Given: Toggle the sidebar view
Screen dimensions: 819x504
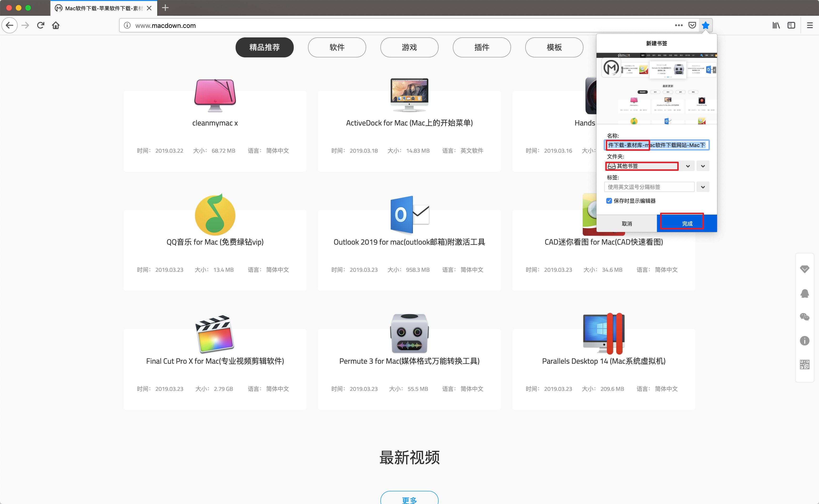Looking at the screenshot, I should click(x=791, y=25).
